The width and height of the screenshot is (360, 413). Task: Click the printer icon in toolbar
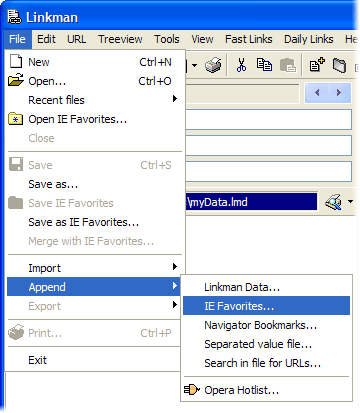(x=213, y=65)
